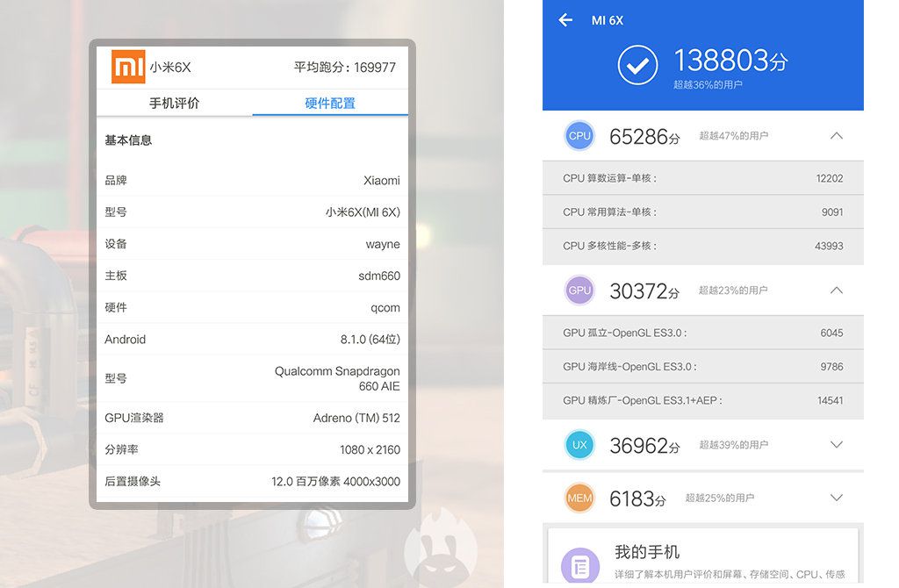Select the MEM score 6183分
The height and width of the screenshot is (588, 899).
click(637, 499)
